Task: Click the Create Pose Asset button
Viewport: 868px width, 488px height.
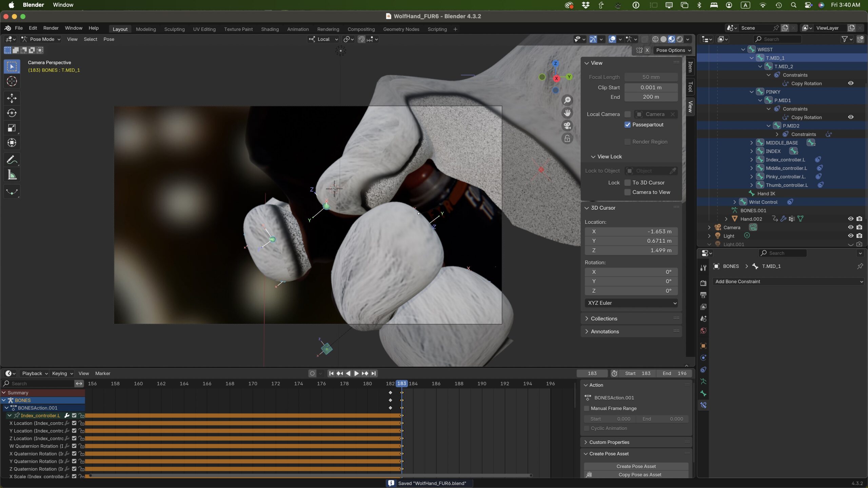Action: click(x=636, y=466)
